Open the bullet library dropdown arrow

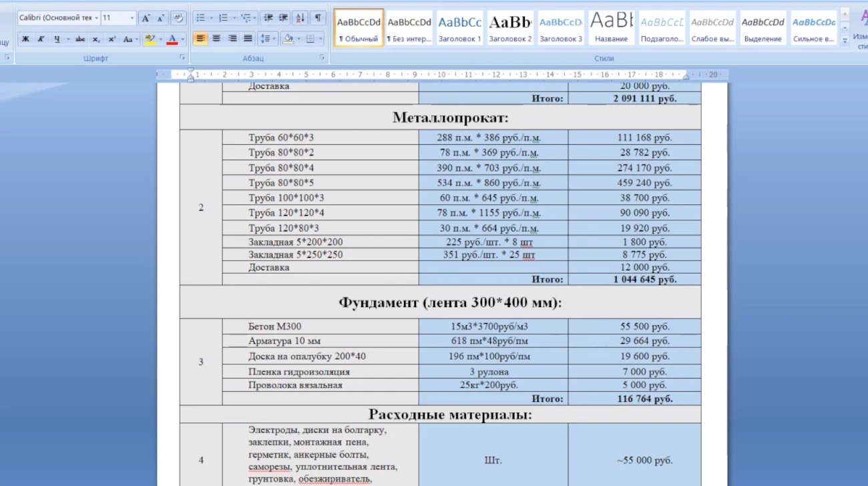coord(212,18)
